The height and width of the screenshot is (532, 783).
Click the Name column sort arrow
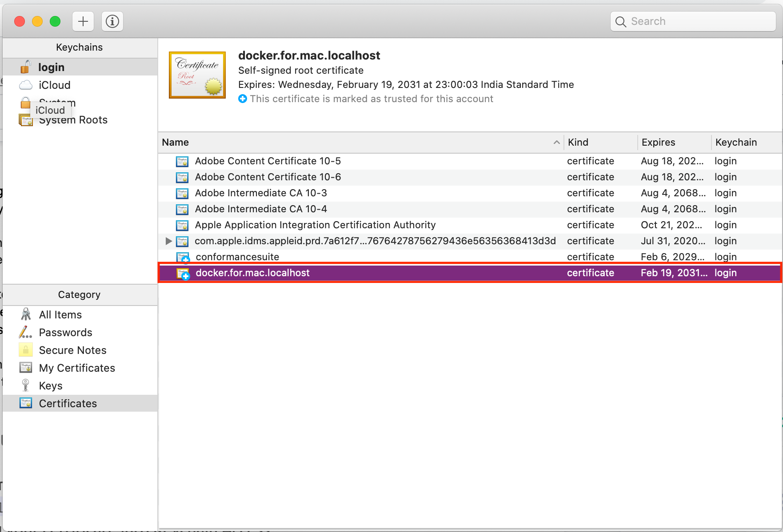coord(556,142)
